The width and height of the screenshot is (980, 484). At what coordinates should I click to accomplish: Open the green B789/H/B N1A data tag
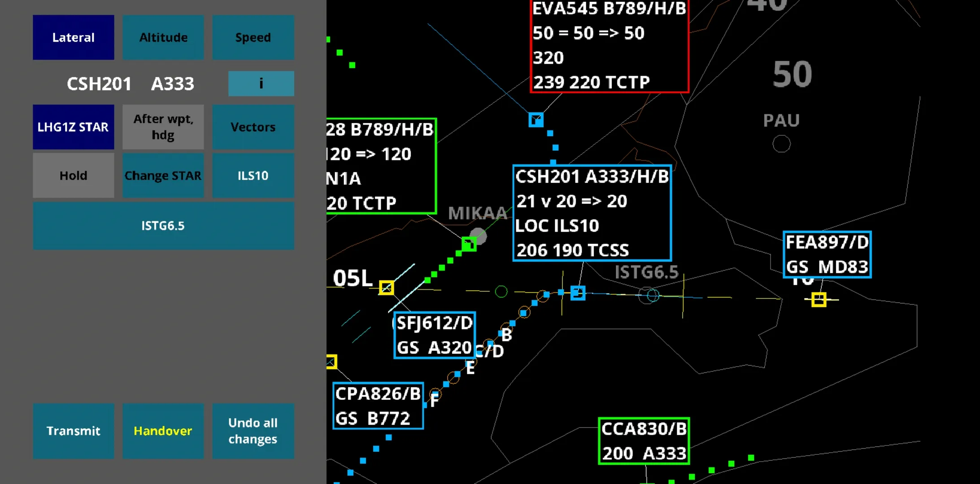pyautogui.click(x=381, y=166)
